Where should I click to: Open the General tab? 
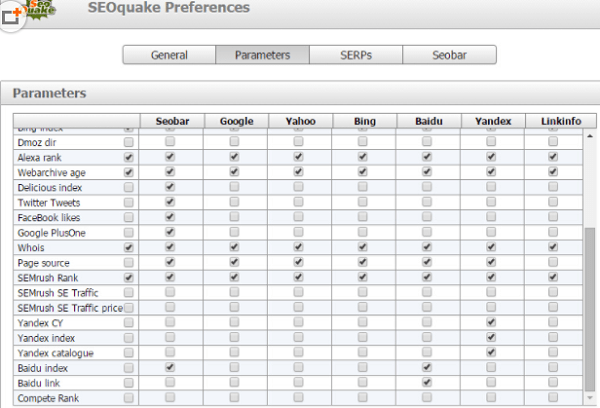tap(169, 55)
